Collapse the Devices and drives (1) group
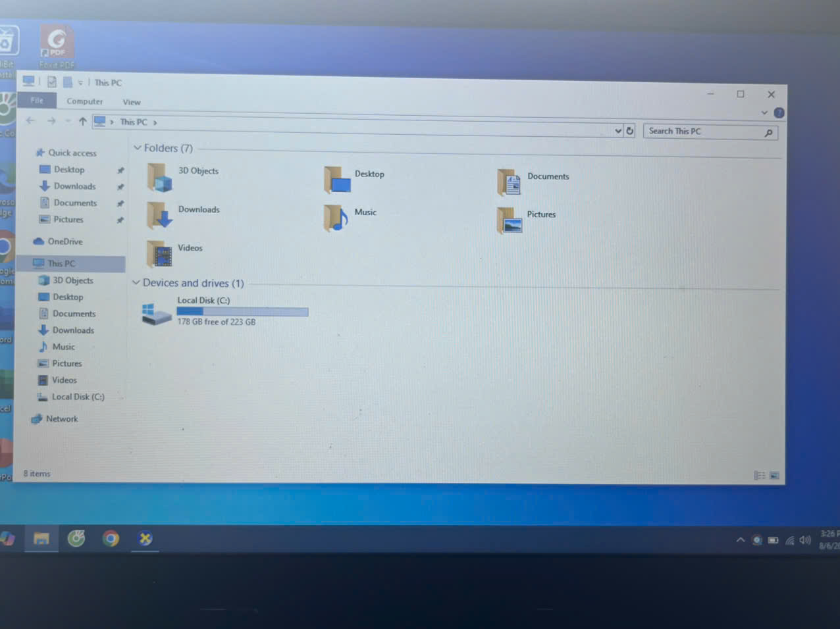Viewport: 840px width, 629px height. coord(136,282)
